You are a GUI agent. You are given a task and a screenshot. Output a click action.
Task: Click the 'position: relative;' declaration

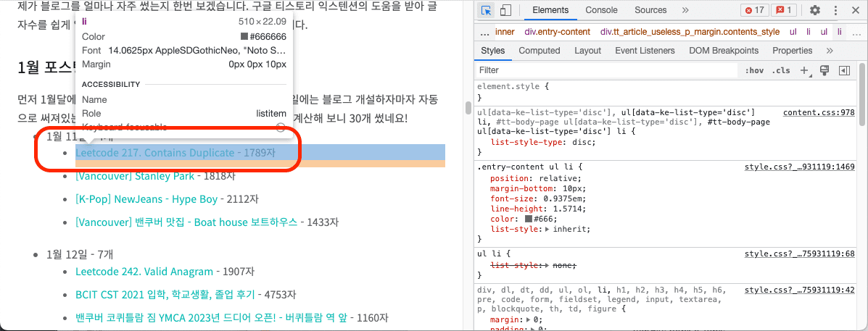(x=536, y=178)
